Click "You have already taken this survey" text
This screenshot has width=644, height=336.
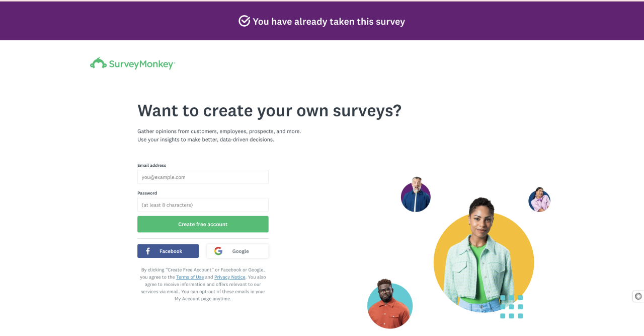[329, 22]
